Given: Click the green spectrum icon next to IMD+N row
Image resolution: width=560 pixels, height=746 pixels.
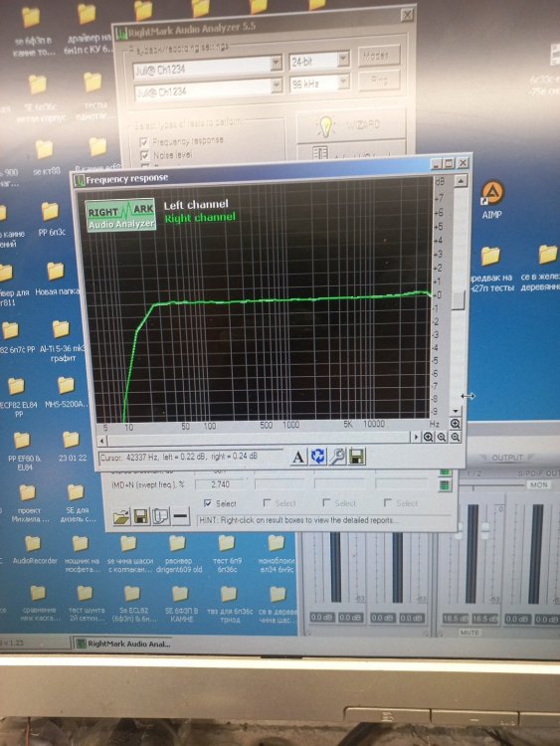Looking at the screenshot, I should 445,485.
